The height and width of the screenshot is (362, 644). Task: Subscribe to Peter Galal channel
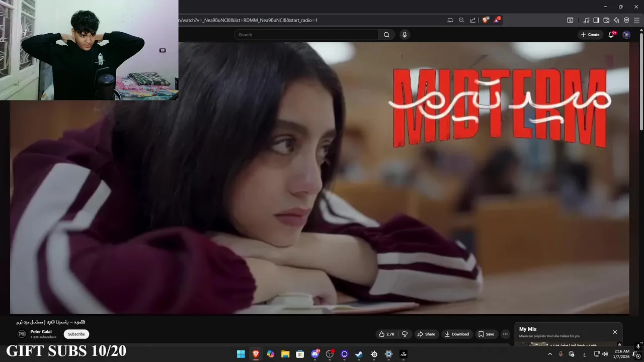tap(76, 334)
